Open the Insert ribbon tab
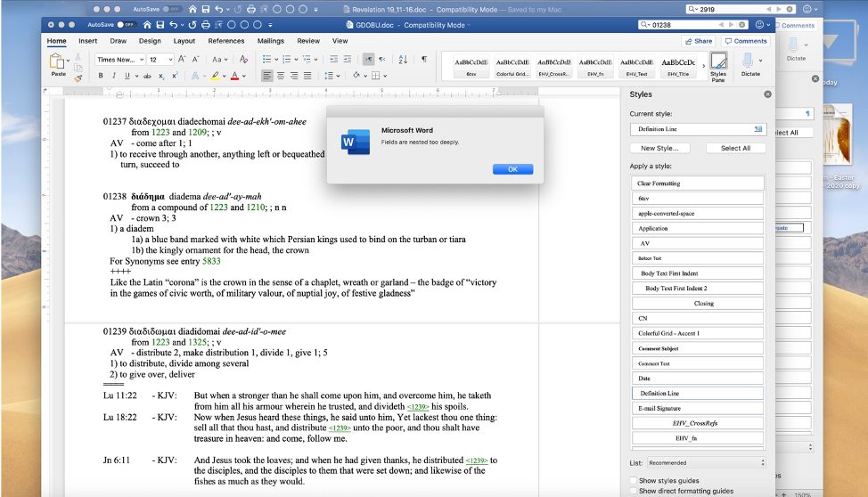The width and height of the screenshot is (868, 497). (x=88, y=41)
